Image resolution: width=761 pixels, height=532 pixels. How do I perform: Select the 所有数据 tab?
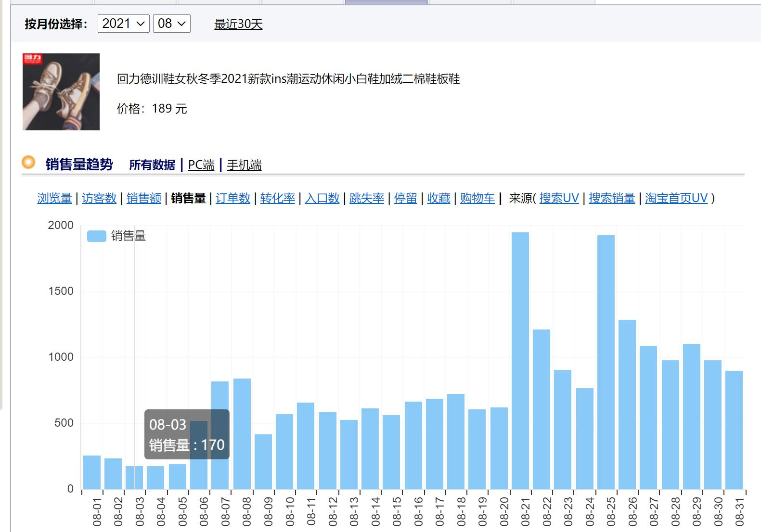152,165
